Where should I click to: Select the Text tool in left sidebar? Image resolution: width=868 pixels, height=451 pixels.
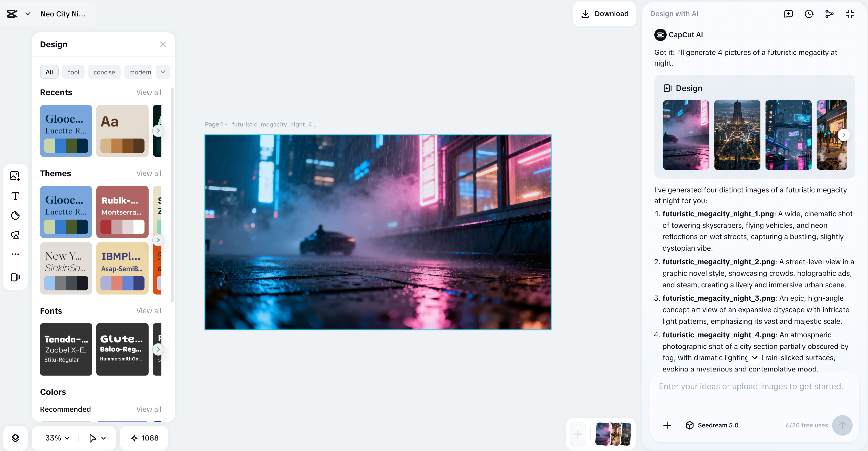pyautogui.click(x=15, y=196)
